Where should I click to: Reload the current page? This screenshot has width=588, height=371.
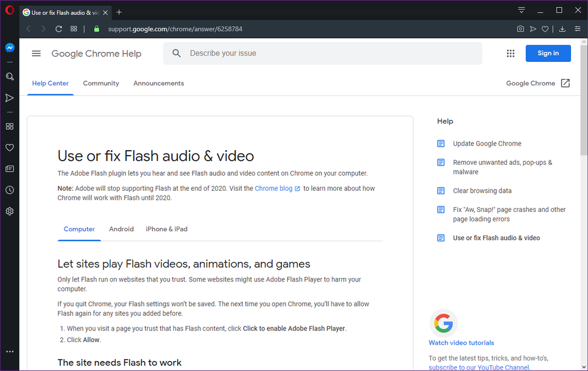click(59, 29)
